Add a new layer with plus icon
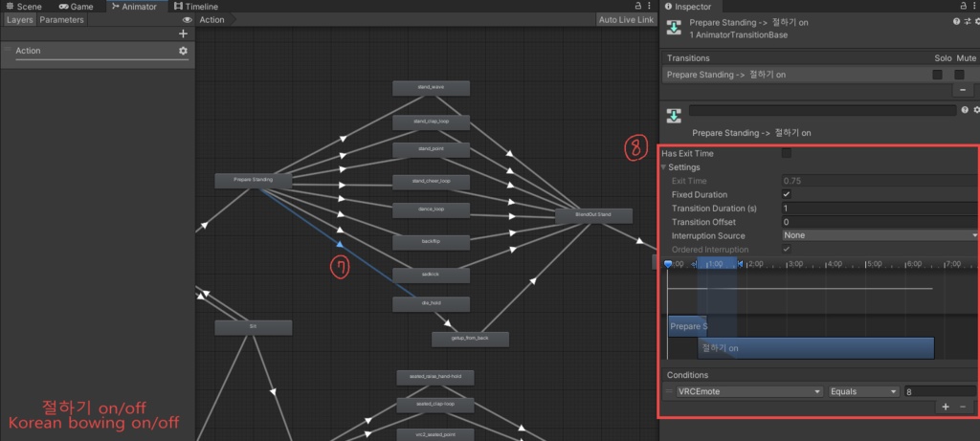980x441 pixels. [183, 33]
